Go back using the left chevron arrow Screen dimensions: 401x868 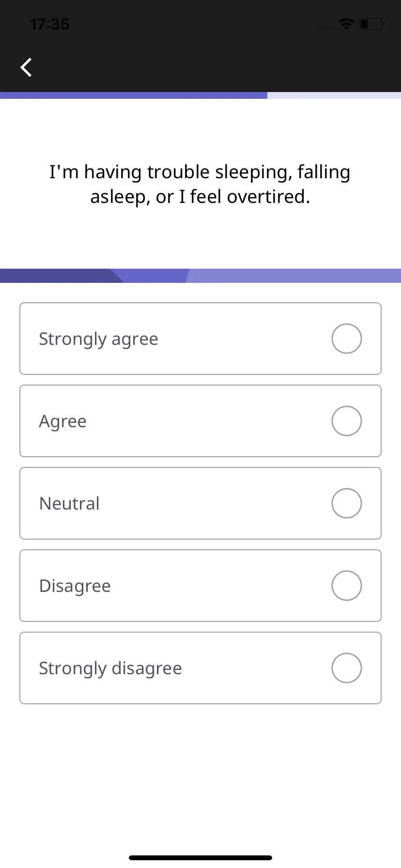click(26, 67)
